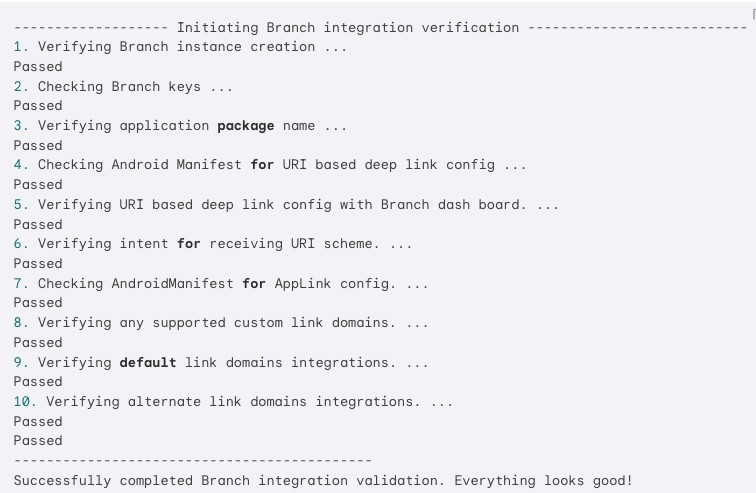Click the "Branch dash board" step 5 line
The width and height of the screenshot is (756, 493).
(x=286, y=204)
